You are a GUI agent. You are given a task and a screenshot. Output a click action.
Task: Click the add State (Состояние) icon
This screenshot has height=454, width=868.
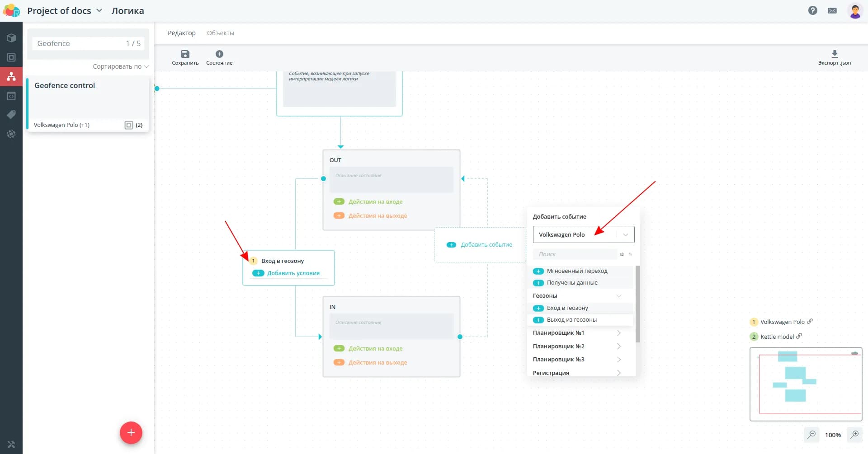(219, 54)
